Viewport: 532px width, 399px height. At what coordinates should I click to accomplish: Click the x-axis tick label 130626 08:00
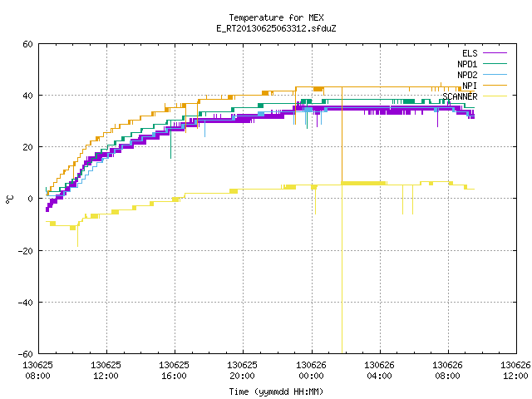point(447,371)
